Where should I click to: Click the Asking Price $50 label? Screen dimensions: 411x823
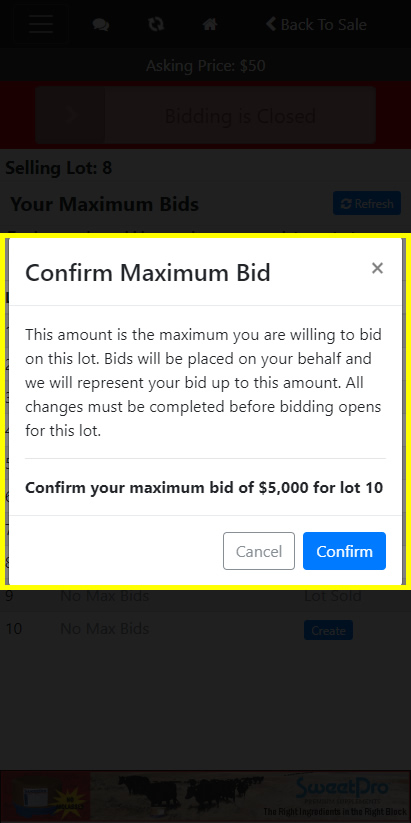(x=206, y=66)
